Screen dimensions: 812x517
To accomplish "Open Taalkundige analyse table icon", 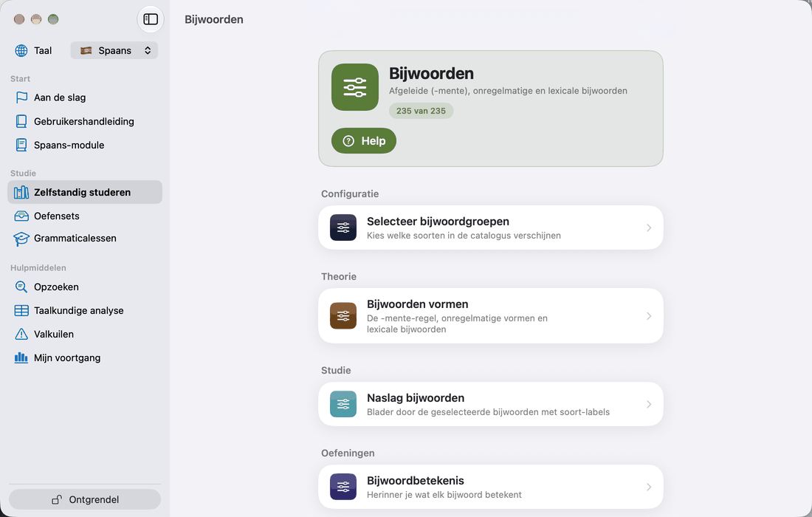I will point(21,310).
